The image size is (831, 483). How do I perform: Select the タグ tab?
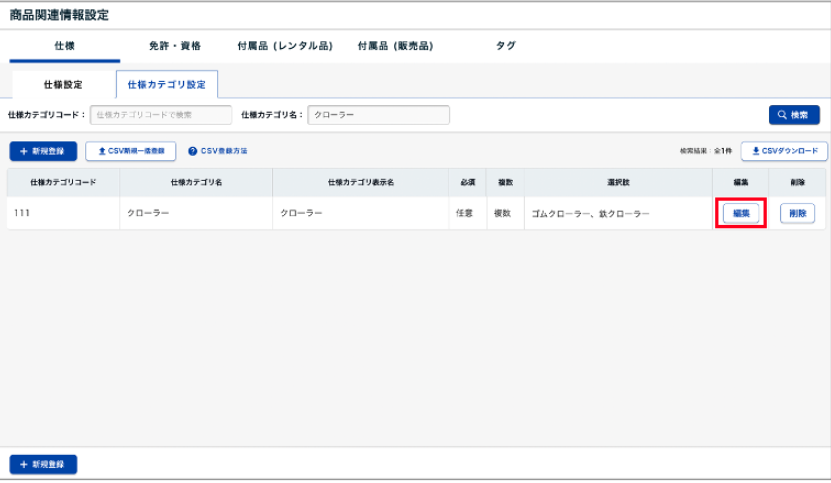506,46
